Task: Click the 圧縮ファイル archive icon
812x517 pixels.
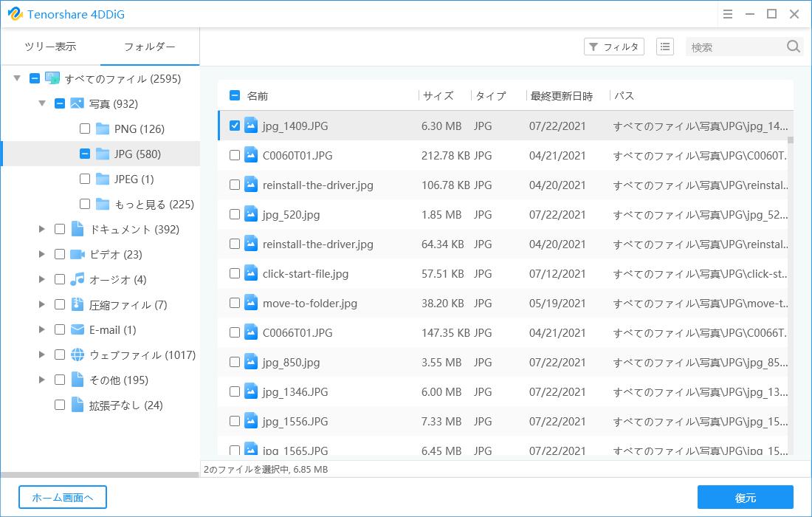Action: (78, 305)
